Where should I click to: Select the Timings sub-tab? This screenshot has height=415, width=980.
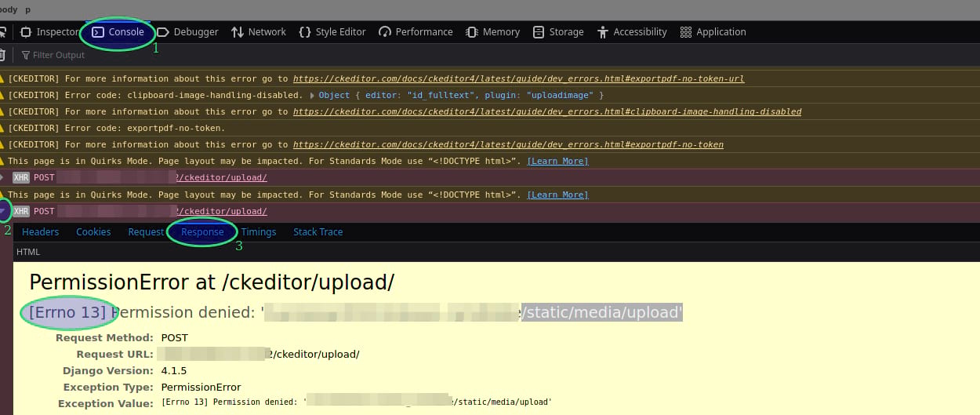[259, 232]
